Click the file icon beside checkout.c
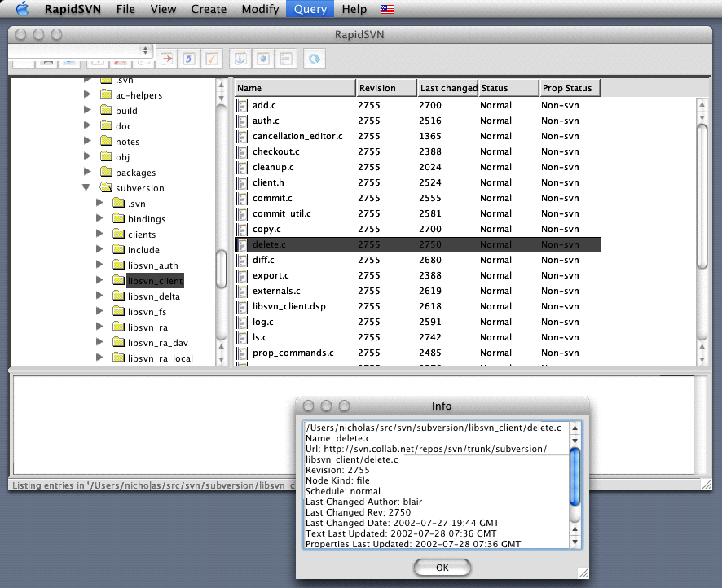Image resolution: width=722 pixels, height=588 pixels. coord(242,151)
